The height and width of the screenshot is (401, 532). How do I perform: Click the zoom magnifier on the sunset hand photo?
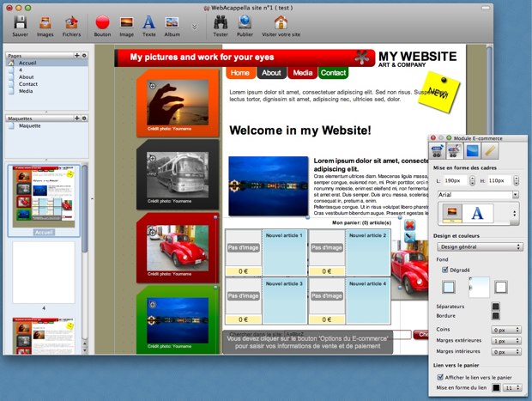pyautogui.click(x=153, y=86)
